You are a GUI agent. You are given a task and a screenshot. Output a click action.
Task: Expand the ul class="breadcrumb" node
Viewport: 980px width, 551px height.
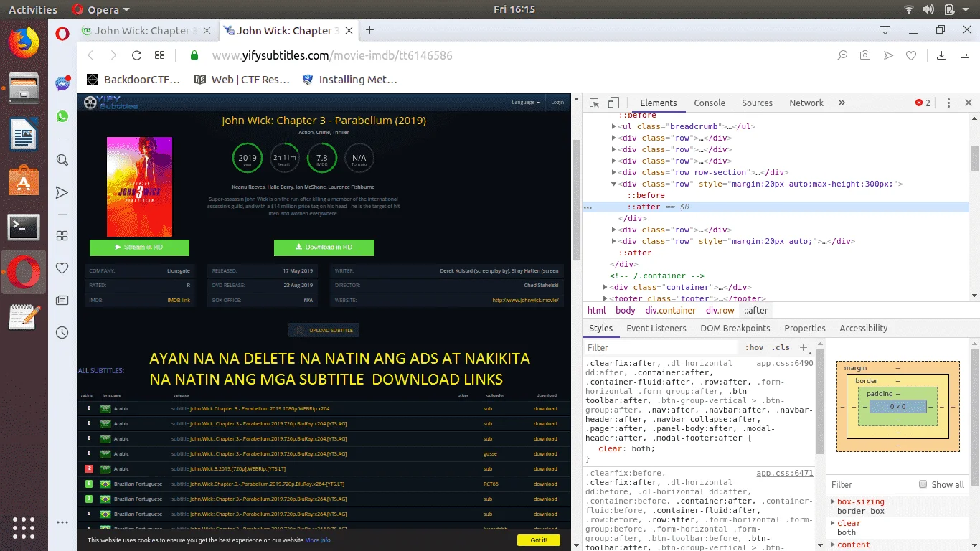pyautogui.click(x=614, y=126)
